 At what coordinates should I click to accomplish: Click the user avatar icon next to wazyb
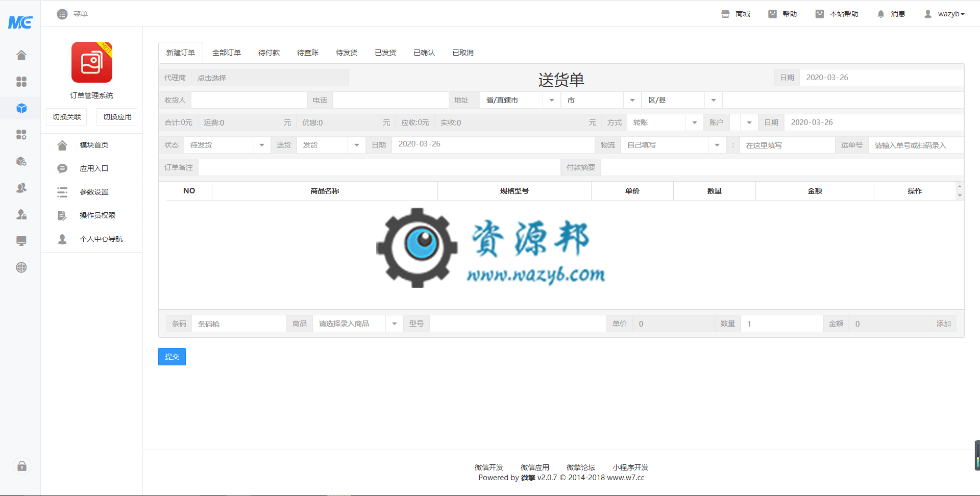pyautogui.click(x=928, y=14)
